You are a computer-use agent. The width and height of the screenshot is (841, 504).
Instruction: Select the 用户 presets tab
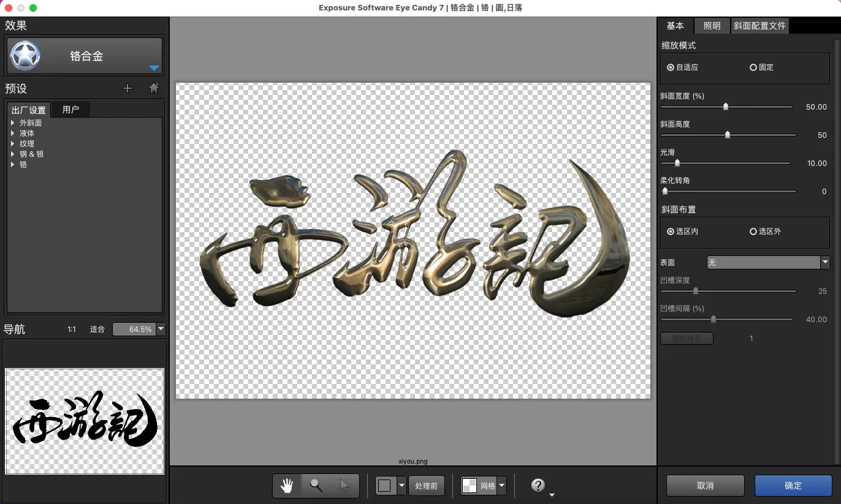point(71,110)
